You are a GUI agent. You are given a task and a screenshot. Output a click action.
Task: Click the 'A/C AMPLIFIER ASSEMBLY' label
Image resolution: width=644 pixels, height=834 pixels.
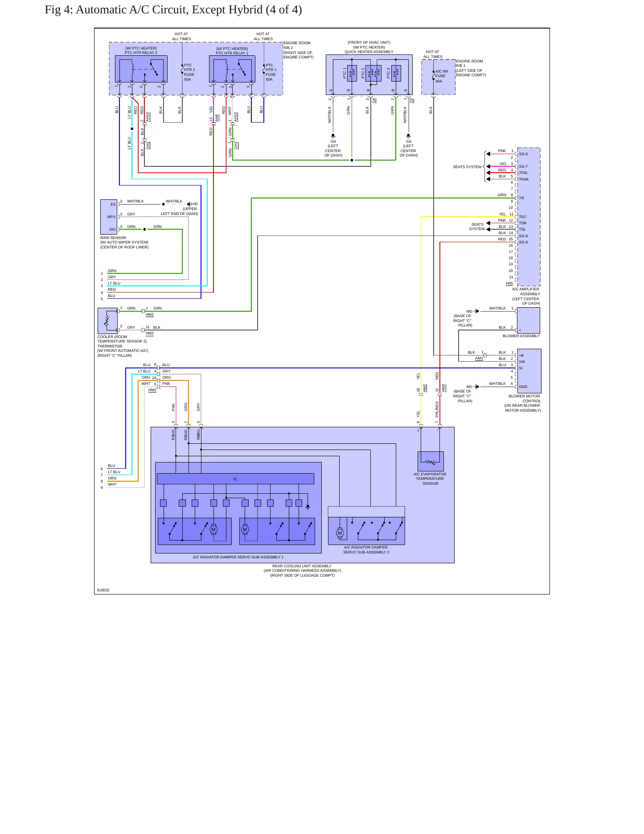coord(526,291)
